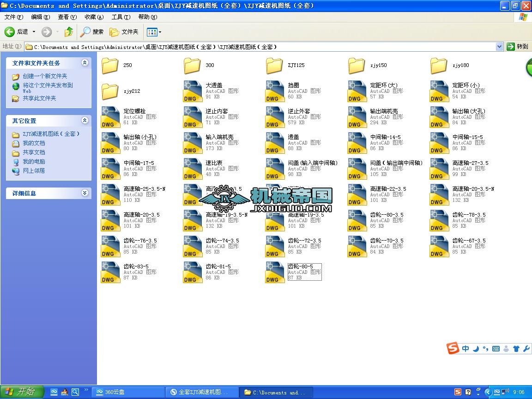Change Sogou skin via the shirt icon
The image size is (532, 399).
(516, 349)
